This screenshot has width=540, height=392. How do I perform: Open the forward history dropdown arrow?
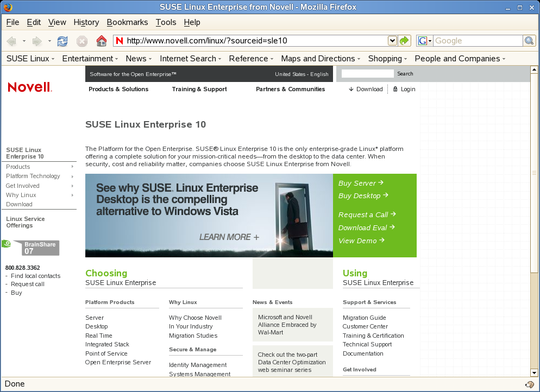[x=49, y=41]
